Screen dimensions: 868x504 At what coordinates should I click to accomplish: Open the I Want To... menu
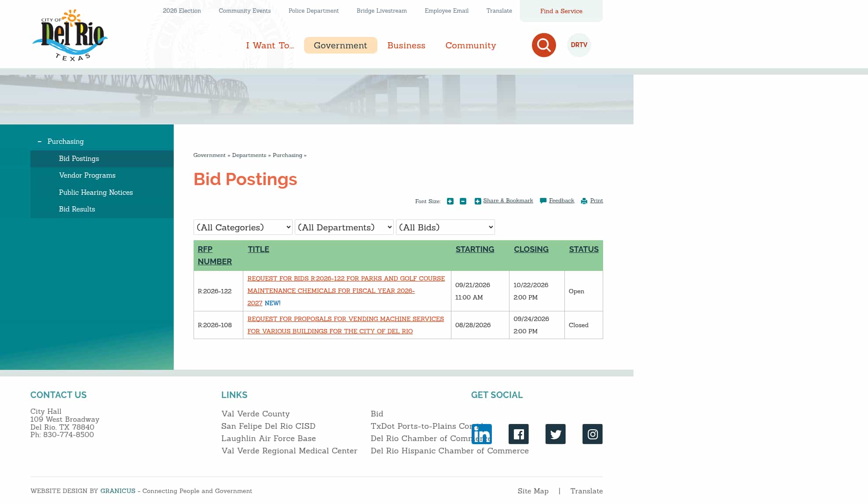270,45
